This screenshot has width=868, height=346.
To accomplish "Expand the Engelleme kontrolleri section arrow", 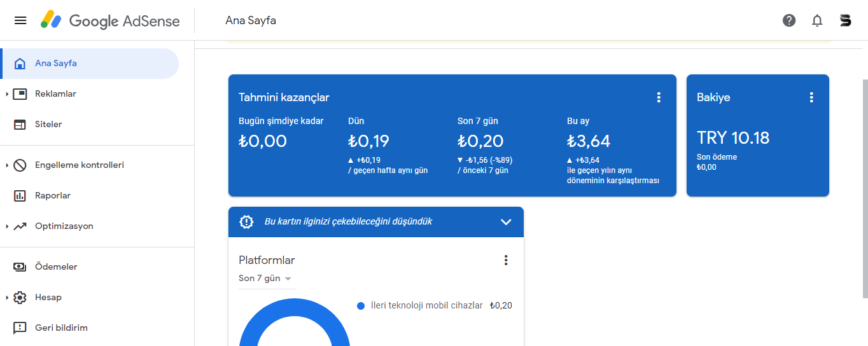I will click(x=7, y=165).
